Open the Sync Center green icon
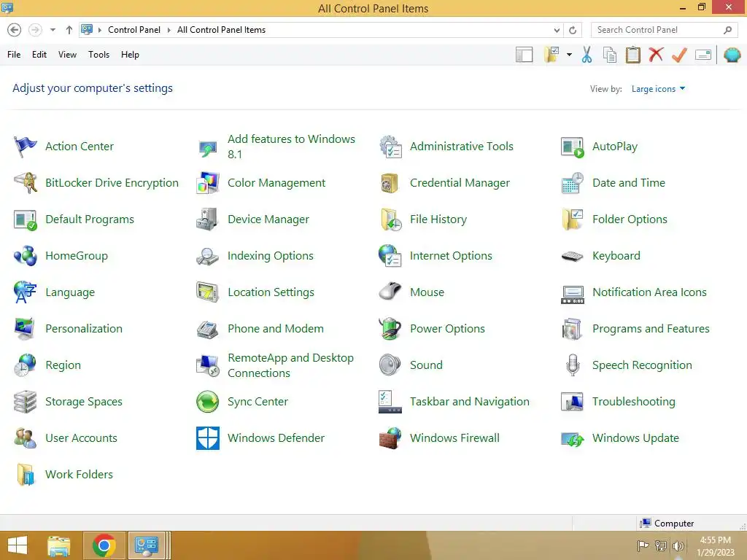Image resolution: width=747 pixels, height=560 pixels. pos(208,402)
